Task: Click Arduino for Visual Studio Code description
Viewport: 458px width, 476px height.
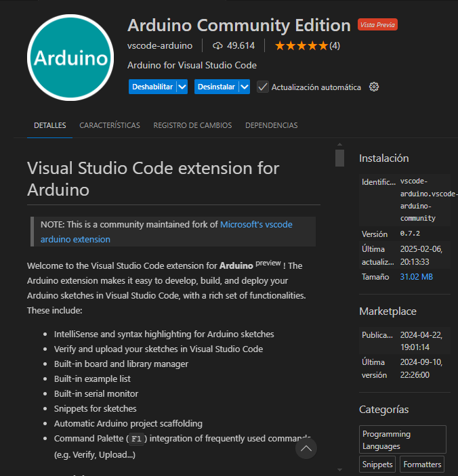Action: (x=192, y=65)
